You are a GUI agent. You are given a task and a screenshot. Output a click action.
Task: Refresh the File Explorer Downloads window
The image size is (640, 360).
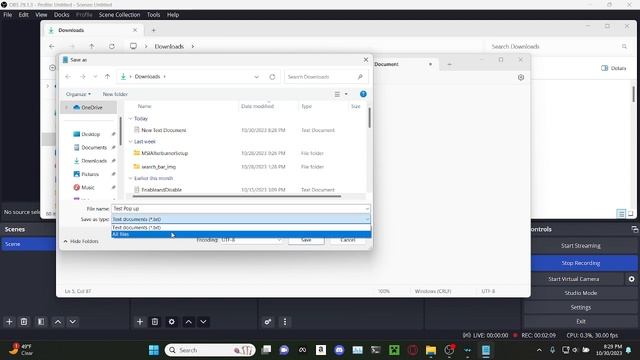click(111, 47)
